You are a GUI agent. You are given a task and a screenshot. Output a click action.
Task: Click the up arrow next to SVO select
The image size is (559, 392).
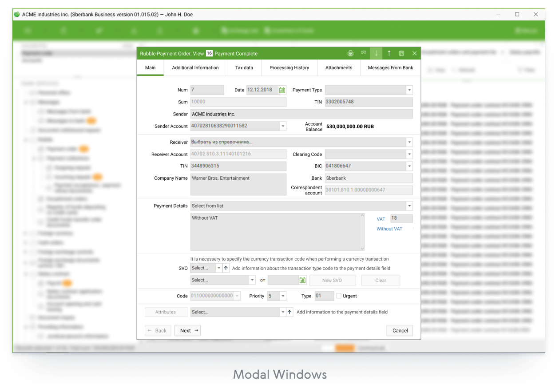point(226,268)
